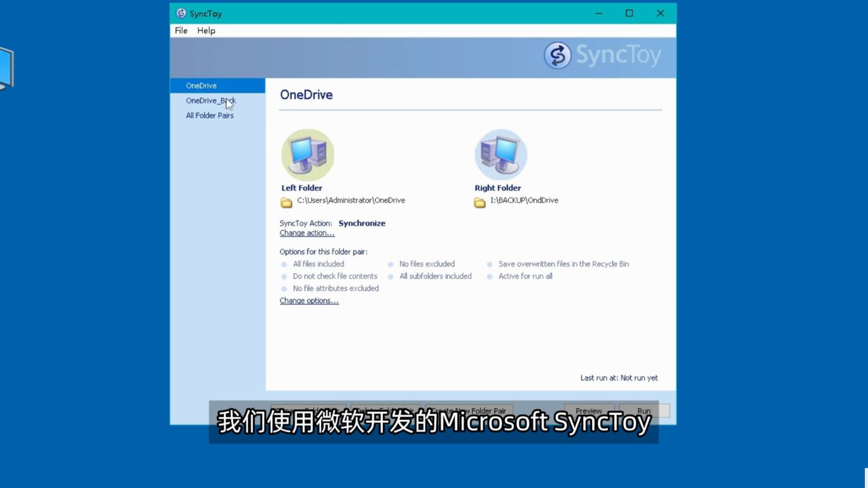Open the Help menu
This screenshot has width=868, height=488.
pyautogui.click(x=206, y=30)
